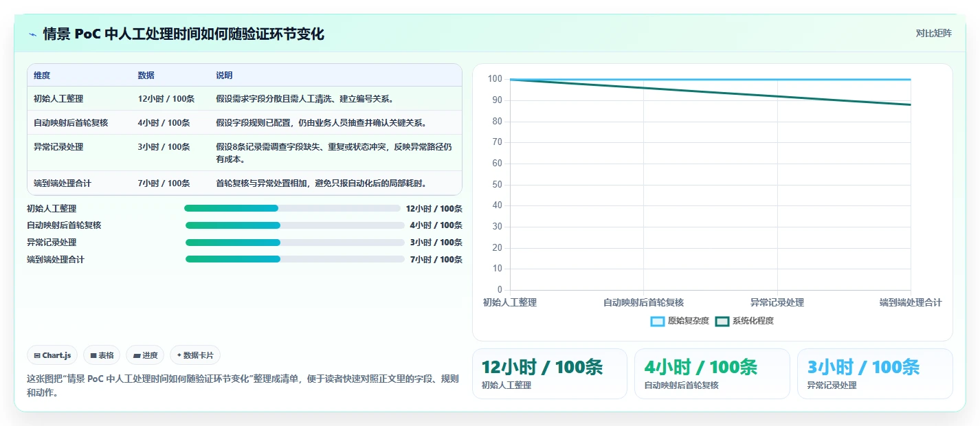
Task: Click the 端到端处理合计 table row cell
Action: [x=63, y=183]
